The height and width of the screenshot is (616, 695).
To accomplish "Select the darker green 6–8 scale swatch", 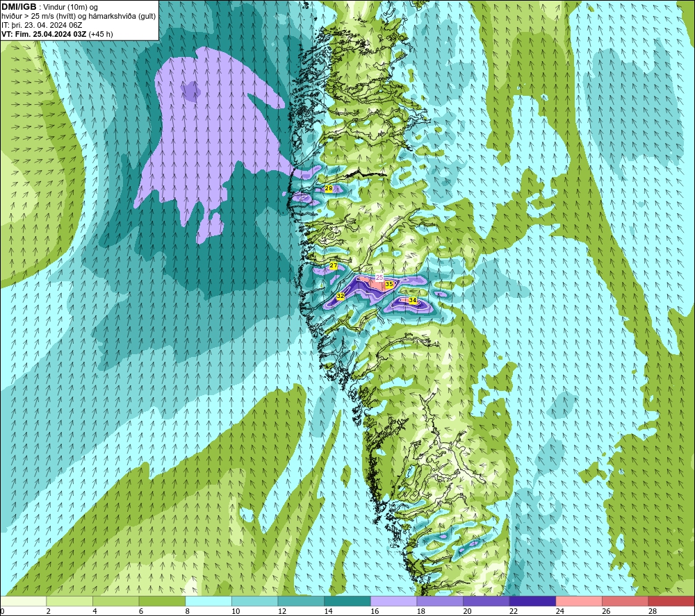I will pos(162,601).
